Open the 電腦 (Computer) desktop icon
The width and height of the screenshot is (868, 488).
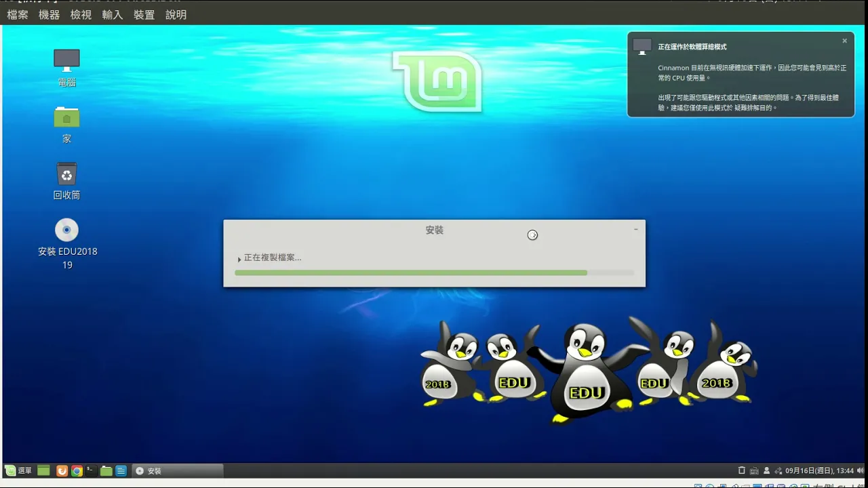pyautogui.click(x=66, y=68)
